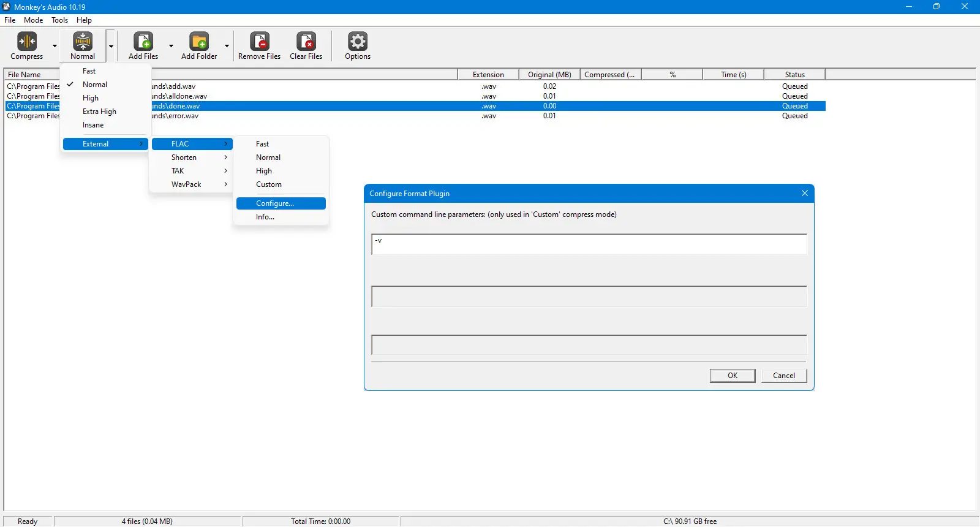Restore down the Monkey's Audio window
Viewport: 980px width, 527px height.
937,7
